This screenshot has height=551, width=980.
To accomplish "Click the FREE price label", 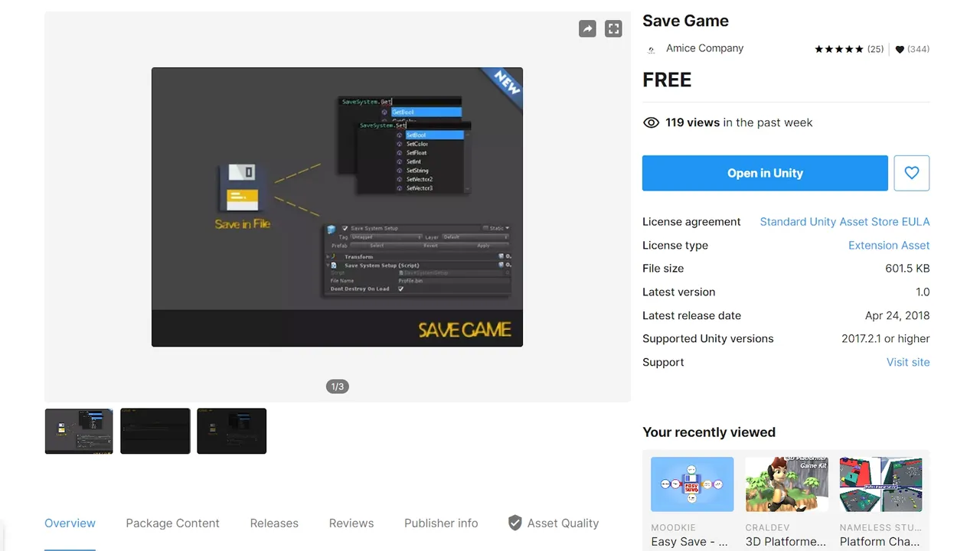I will (x=667, y=80).
